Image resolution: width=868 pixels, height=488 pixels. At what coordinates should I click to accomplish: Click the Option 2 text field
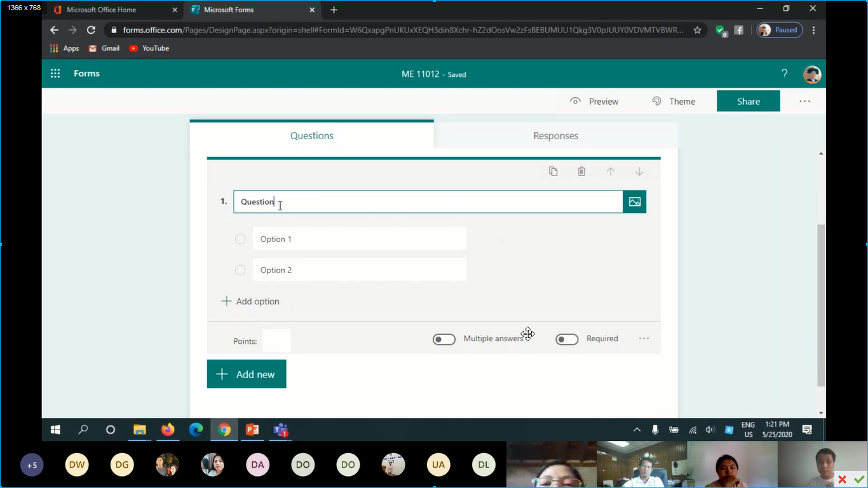pyautogui.click(x=360, y=270)
